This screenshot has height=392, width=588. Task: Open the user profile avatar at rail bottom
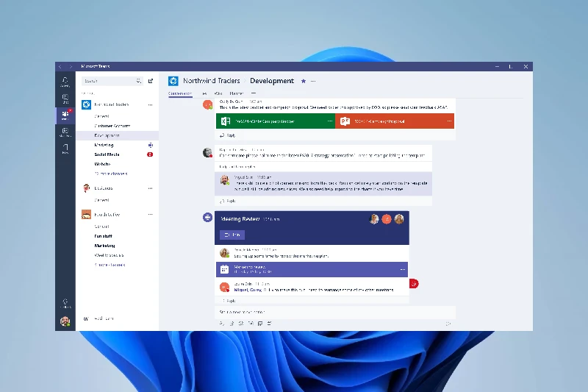pyautogui.click(x=65, y=321)
